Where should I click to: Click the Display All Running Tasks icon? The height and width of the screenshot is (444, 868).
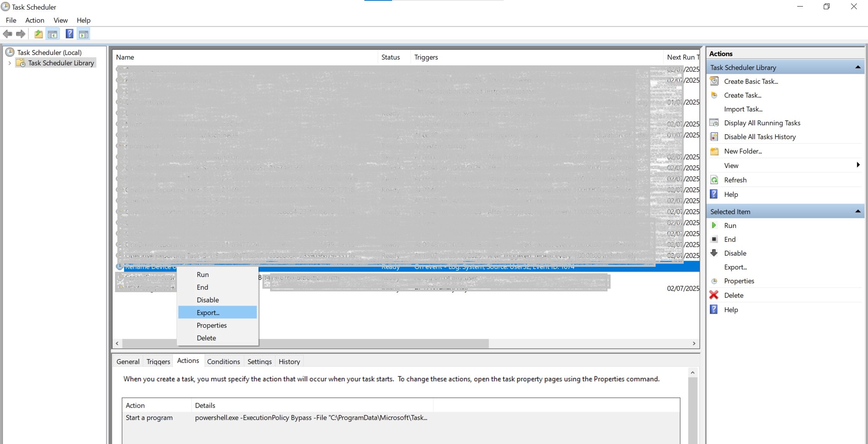point(714,123)
